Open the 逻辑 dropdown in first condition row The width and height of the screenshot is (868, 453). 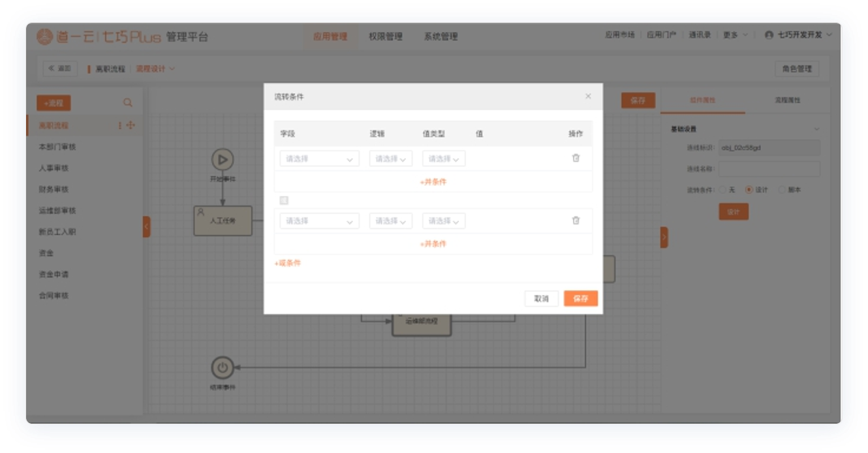390,159
